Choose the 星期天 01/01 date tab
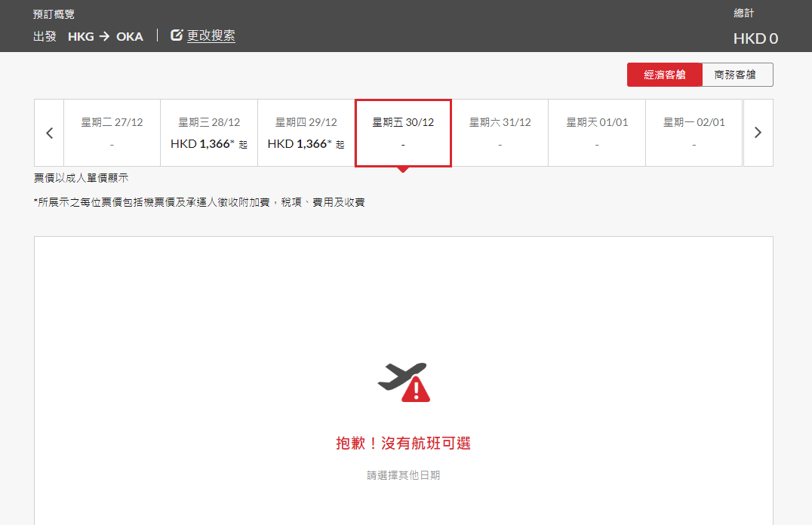The width and height of the screenshot is (812, 525). click(597, 133)
